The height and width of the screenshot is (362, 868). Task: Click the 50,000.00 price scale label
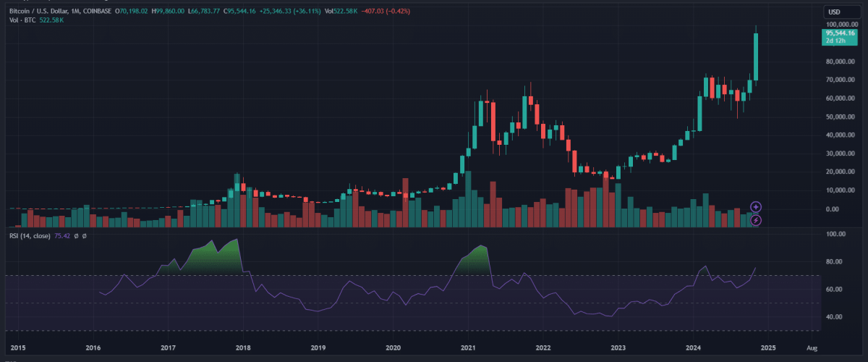tap(841, 117)
